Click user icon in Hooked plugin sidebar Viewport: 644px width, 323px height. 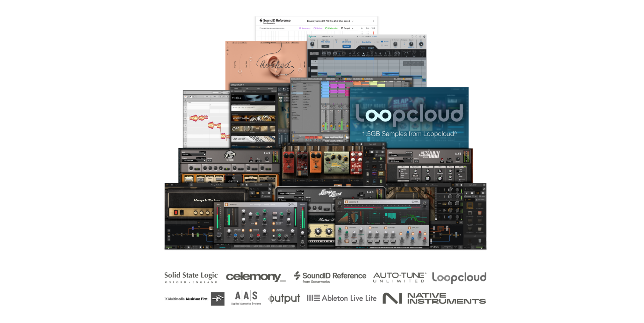(227, 54)
